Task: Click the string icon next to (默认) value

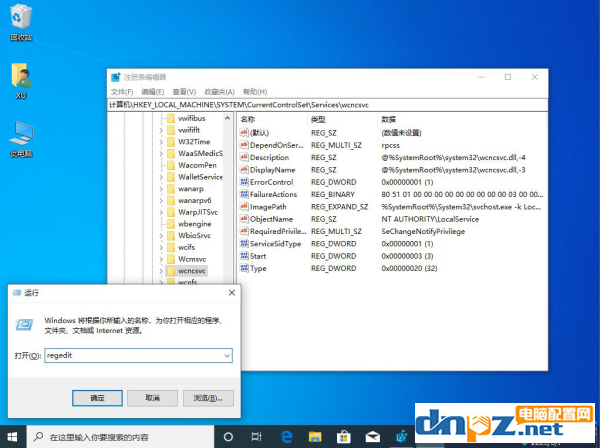Action: pos(244,133)
